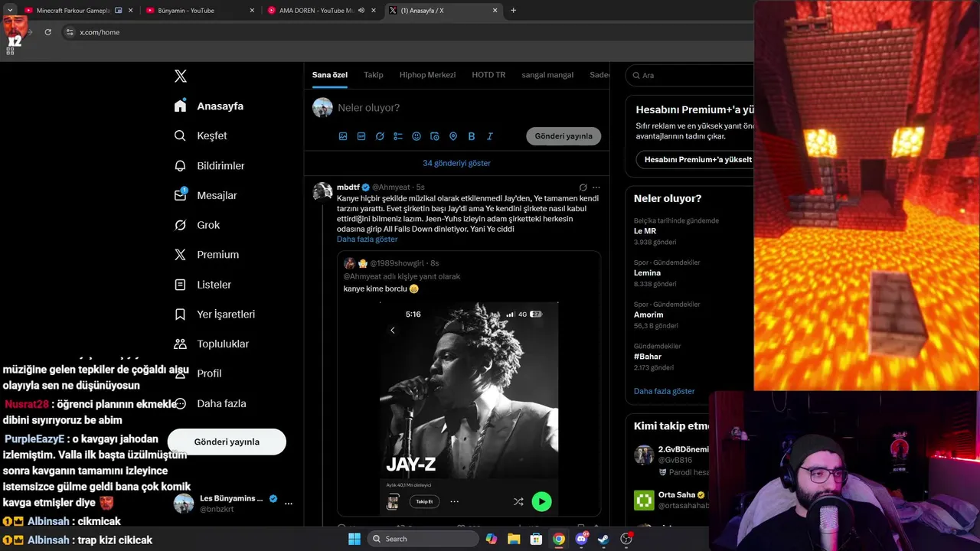
Task: Add a GIF in the composer
Action: pos(361,136)
